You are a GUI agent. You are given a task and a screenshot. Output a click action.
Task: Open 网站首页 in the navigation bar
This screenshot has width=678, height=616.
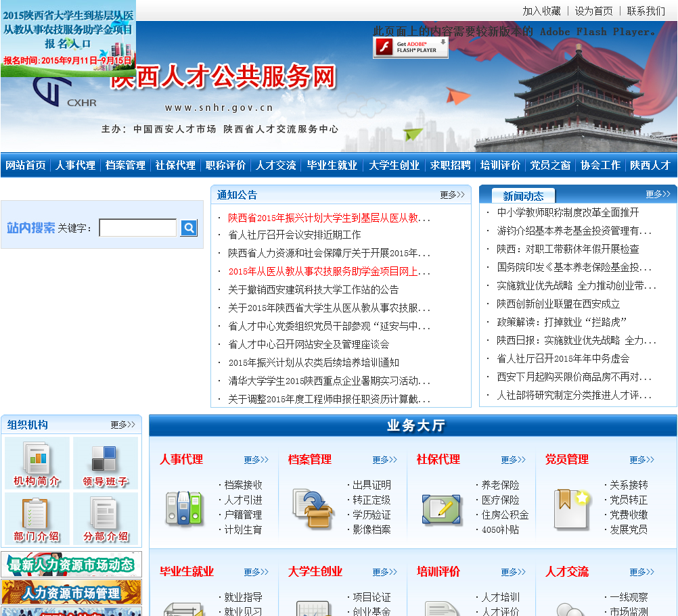[26, 165]
